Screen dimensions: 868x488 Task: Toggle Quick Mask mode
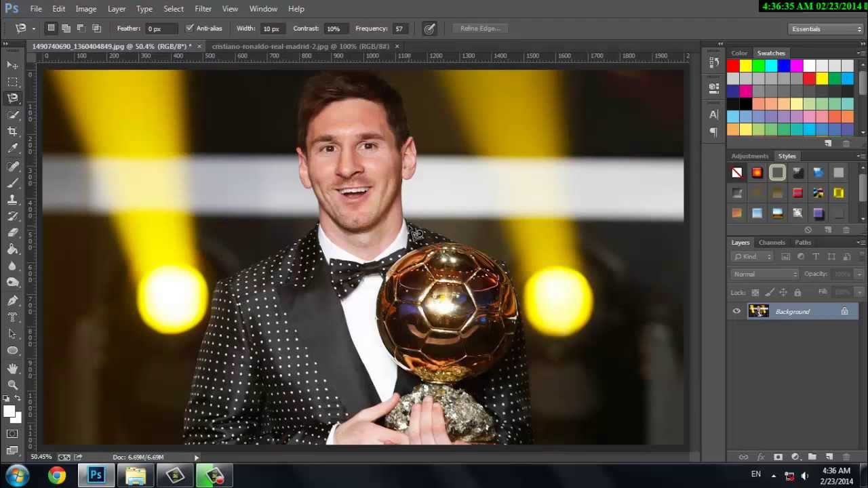point(13,434)
